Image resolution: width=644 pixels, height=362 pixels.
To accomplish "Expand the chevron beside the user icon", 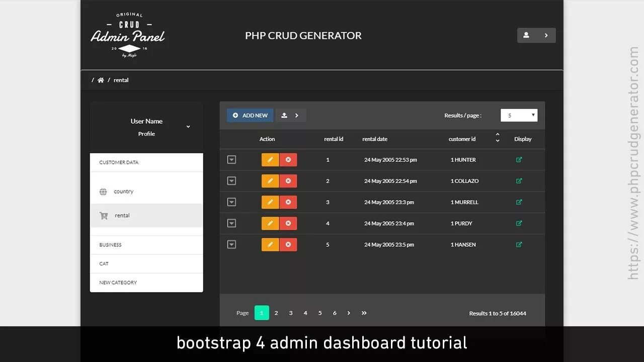I will click(546, 35).
